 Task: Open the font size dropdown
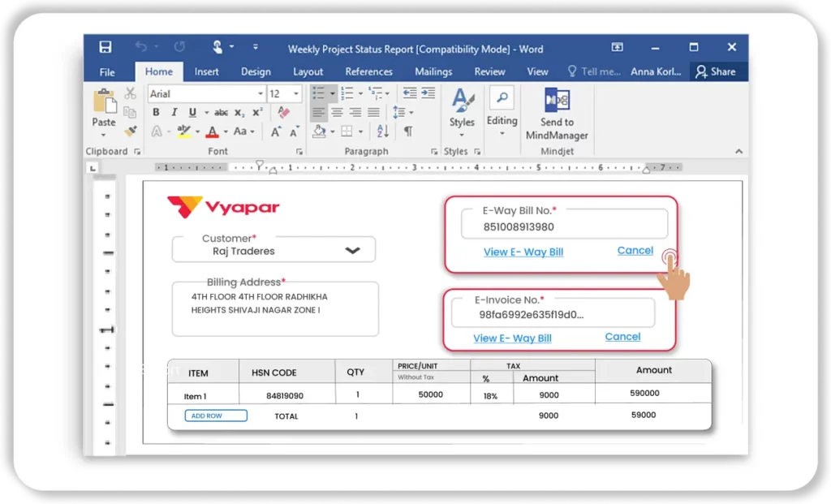click(x=296, y=94)
